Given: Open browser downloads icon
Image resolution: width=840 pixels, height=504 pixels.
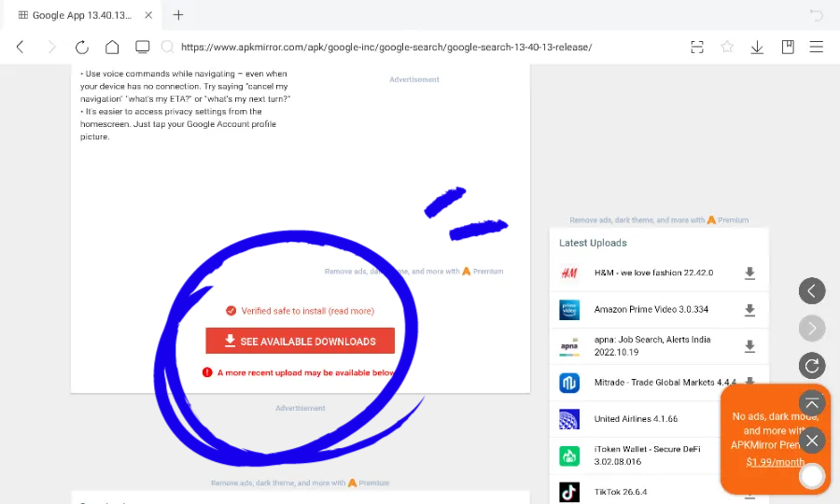Looking at the screenshot, I should 757,47.
